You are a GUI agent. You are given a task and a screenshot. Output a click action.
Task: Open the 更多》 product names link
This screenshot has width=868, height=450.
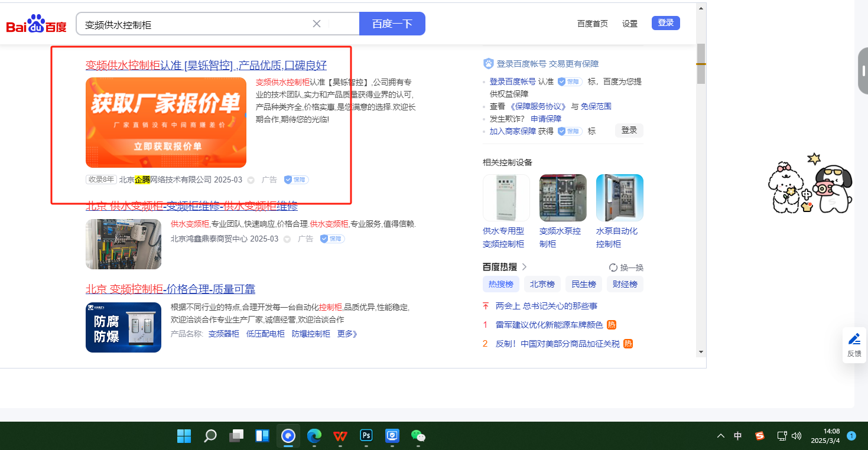(347, 334)
